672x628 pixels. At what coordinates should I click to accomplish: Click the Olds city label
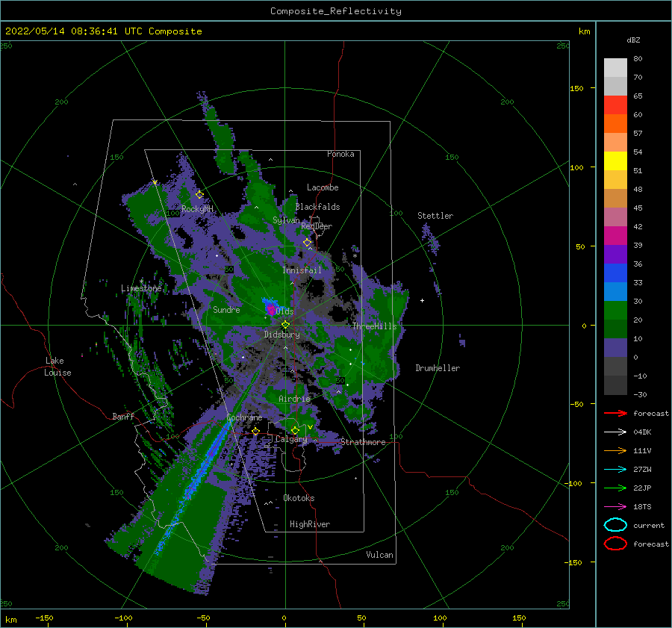pos(284,311)
